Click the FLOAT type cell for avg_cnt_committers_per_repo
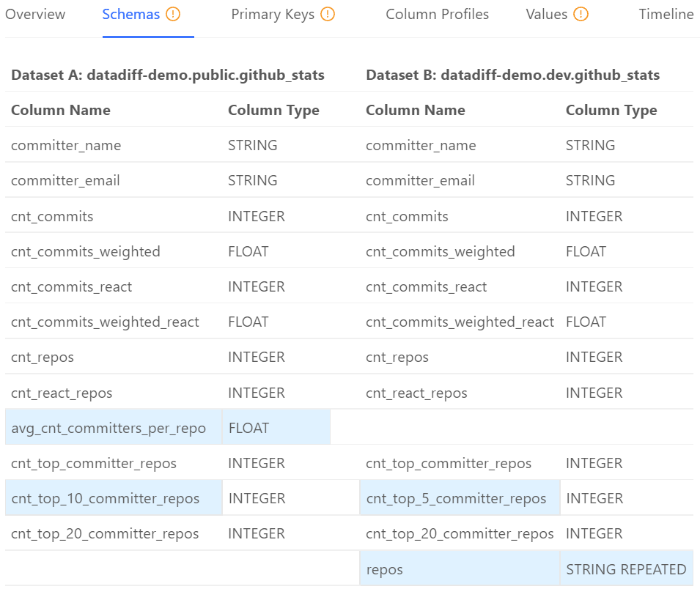Image resolution: width=700 pixels, height=600 pixels. [x=248, y=426]
